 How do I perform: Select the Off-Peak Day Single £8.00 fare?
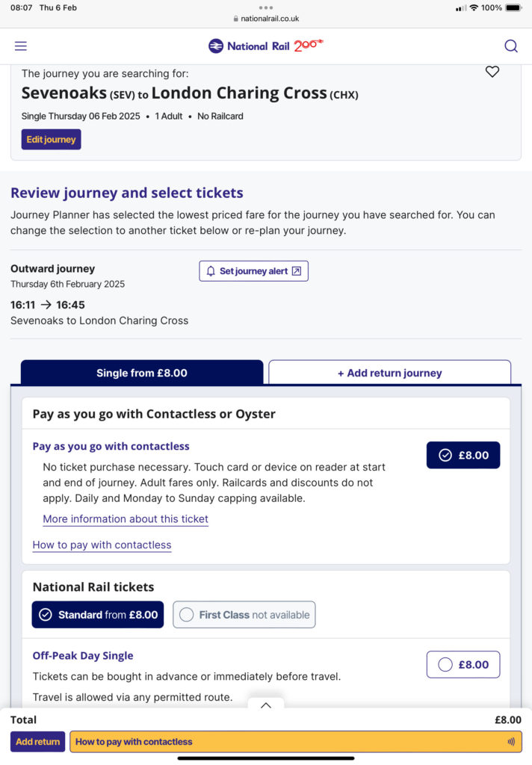pyautogui.click(x=463, y=664)
